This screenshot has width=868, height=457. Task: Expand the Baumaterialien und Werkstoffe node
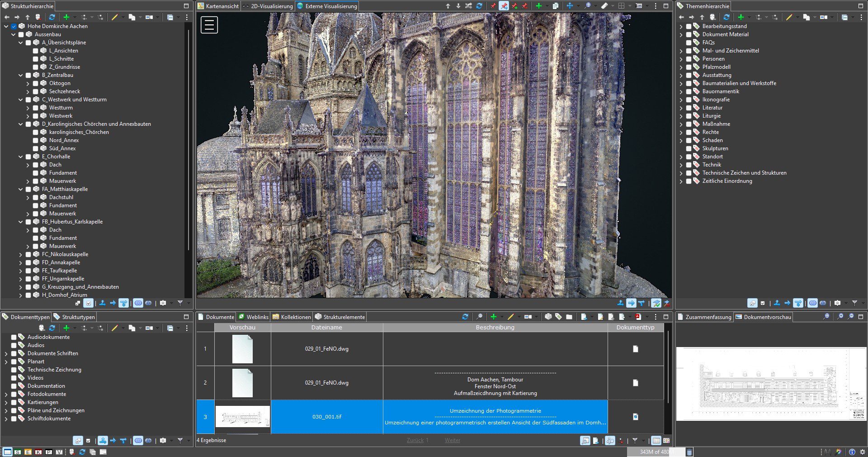pos(681,83)
